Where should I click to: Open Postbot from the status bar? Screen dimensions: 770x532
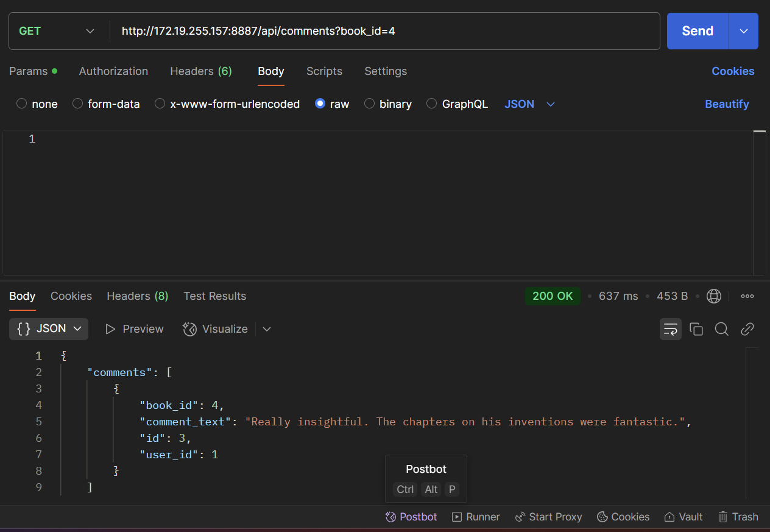click(411, 517)
